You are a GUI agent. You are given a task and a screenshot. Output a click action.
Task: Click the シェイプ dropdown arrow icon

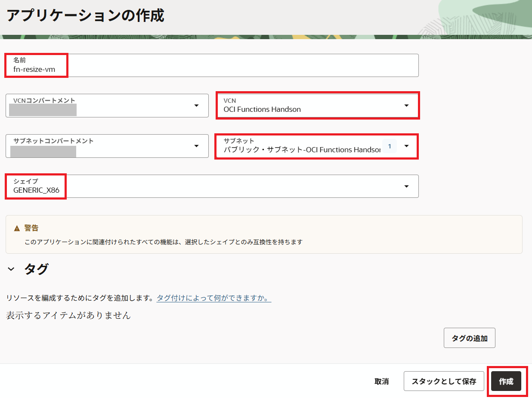(406, 186)
